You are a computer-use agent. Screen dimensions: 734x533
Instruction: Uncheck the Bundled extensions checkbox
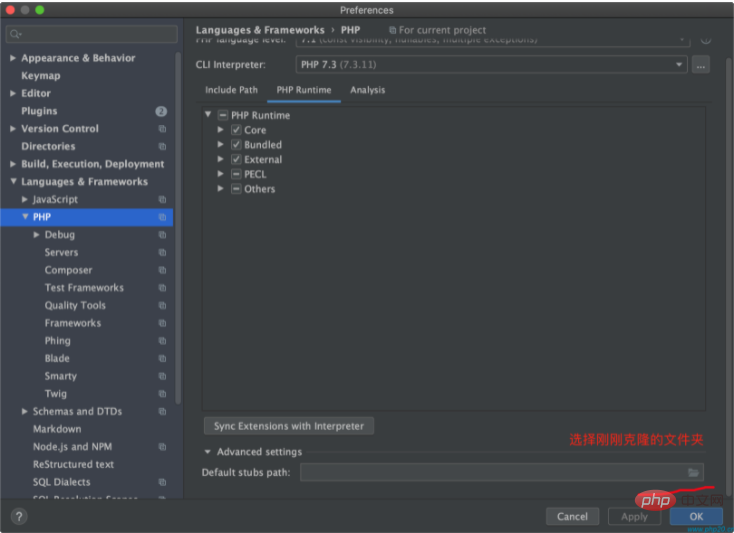click(236, 145)
